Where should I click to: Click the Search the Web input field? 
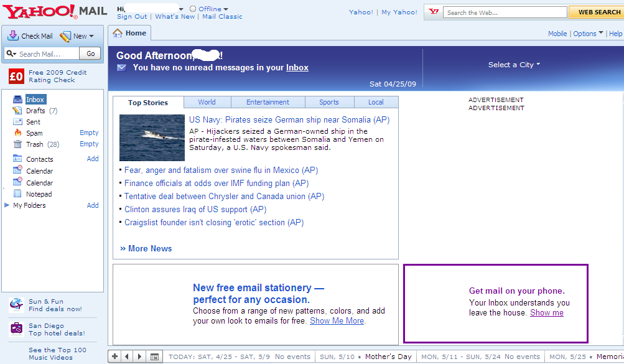coord(505,12)
